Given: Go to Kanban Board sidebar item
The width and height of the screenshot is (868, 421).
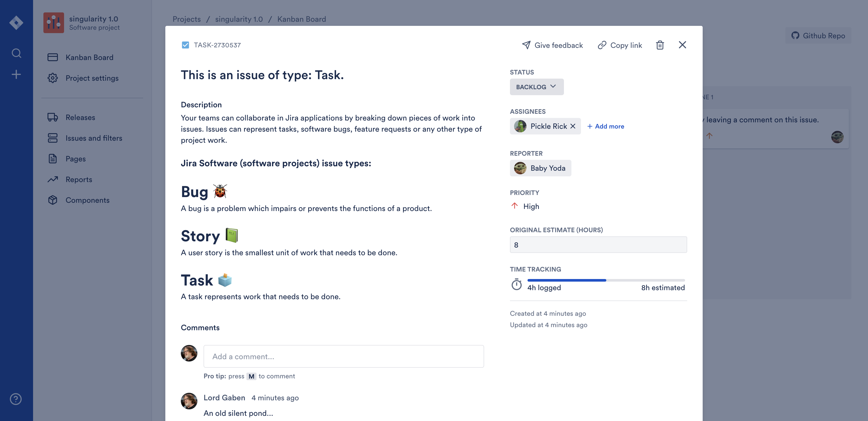Looking at the screenshot, I should (89, 57).
